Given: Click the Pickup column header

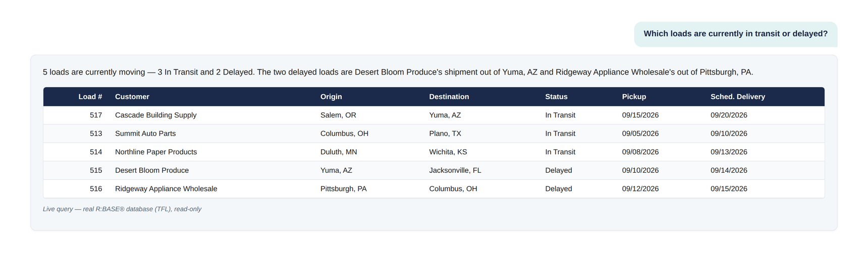Looking at the screenshot, I should click(x=634, y=97).
